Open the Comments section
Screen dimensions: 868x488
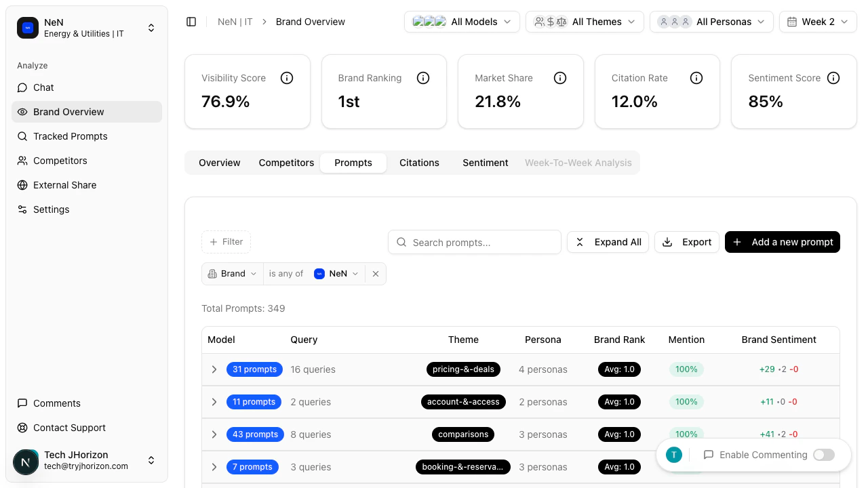coord(87,403)
